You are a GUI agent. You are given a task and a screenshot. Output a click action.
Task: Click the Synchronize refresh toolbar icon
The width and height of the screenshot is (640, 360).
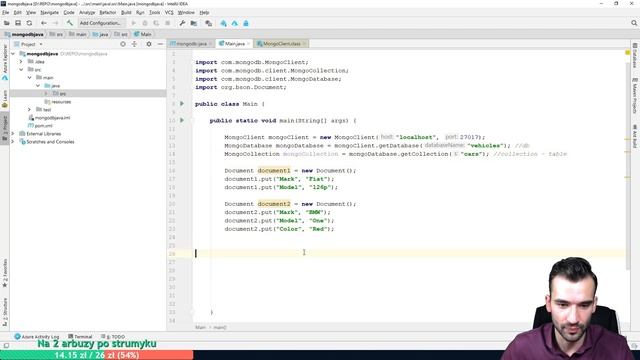tap(29, 23)
